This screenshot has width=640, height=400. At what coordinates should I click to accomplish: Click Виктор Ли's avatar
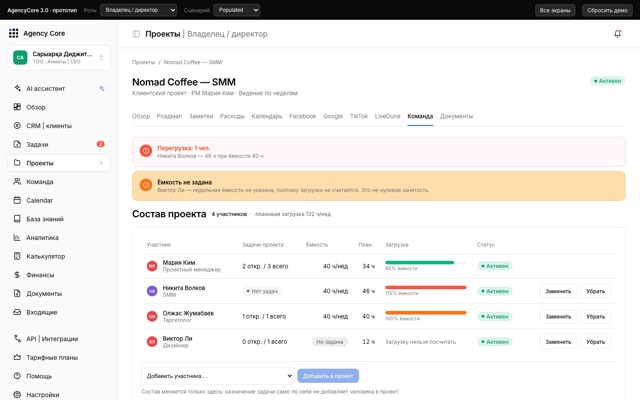point(152,342)
